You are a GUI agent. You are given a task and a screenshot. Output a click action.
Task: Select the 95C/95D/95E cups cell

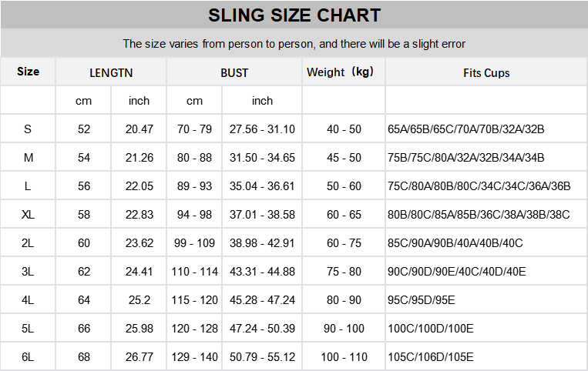[x=422, y=300]
